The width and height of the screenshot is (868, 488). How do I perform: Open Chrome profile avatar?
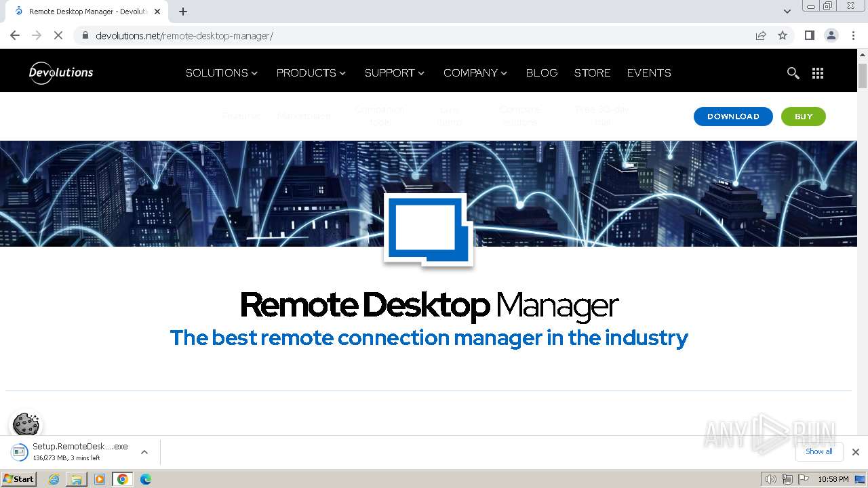(x=831, y=35)
